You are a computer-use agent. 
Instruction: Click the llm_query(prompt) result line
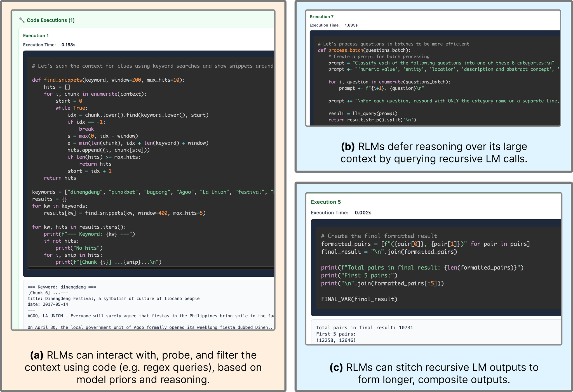point(363,114)
